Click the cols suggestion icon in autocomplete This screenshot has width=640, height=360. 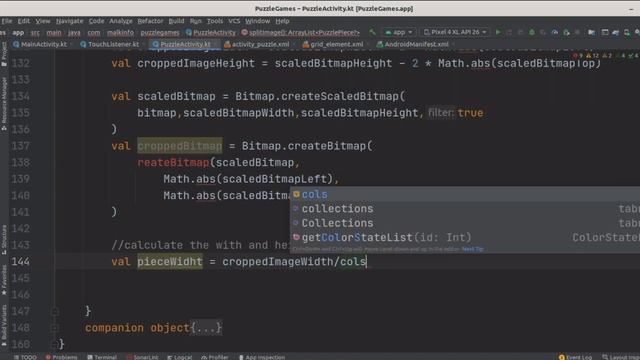point(296,194)
